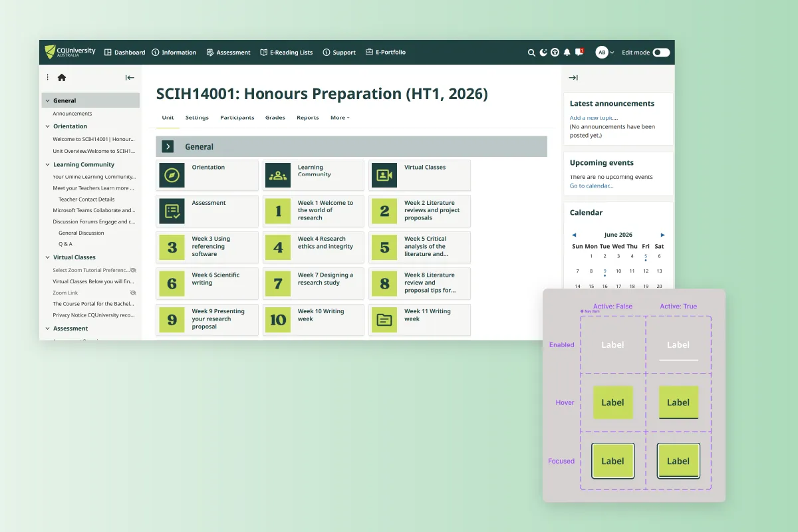Open Announcements in course index
The image size is (798, 532).
[72, 114]
